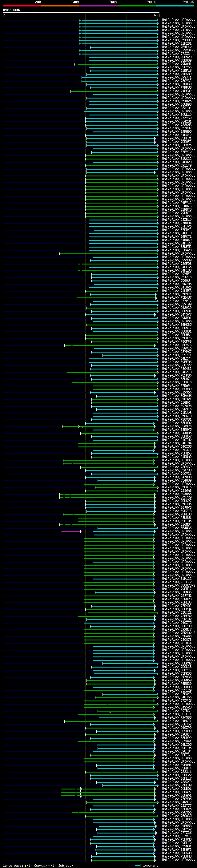The width and height of the screenshot is (197, 868).
Task: Click the orange ~40% identity legend segment
Action: [x=60, y=6]
